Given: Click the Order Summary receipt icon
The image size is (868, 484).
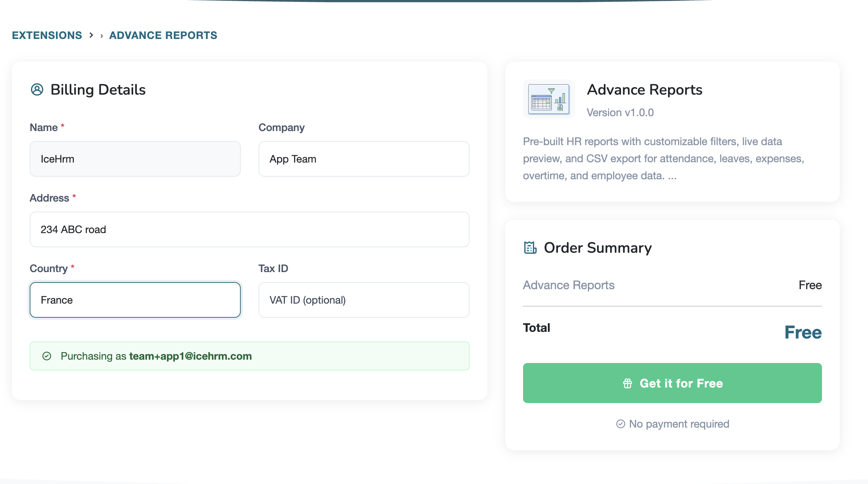Looking at the screenshot, I should click(530, 248).
